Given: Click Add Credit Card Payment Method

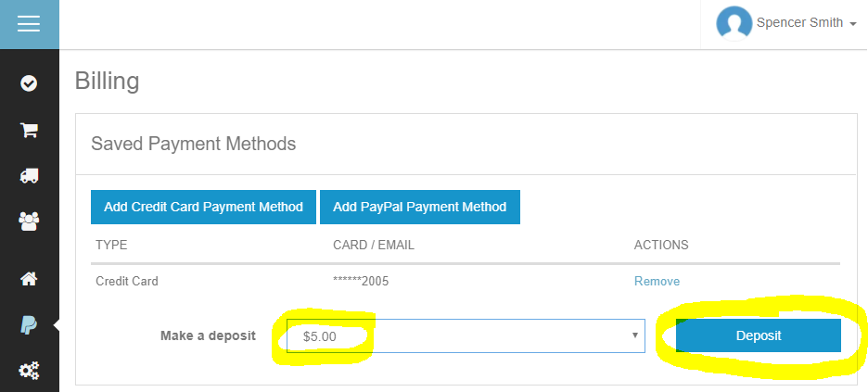Looking at the screenshot, I should [203, 207].
